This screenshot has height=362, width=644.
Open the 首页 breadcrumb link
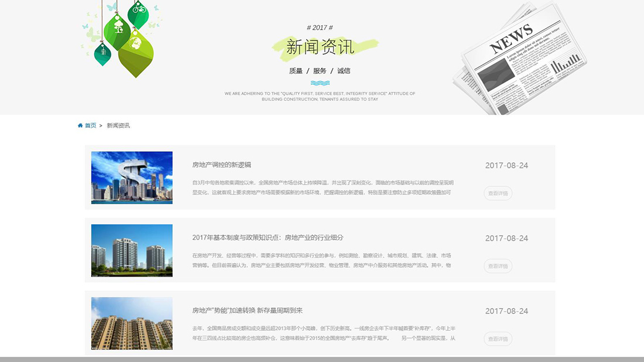coord(89,125)
